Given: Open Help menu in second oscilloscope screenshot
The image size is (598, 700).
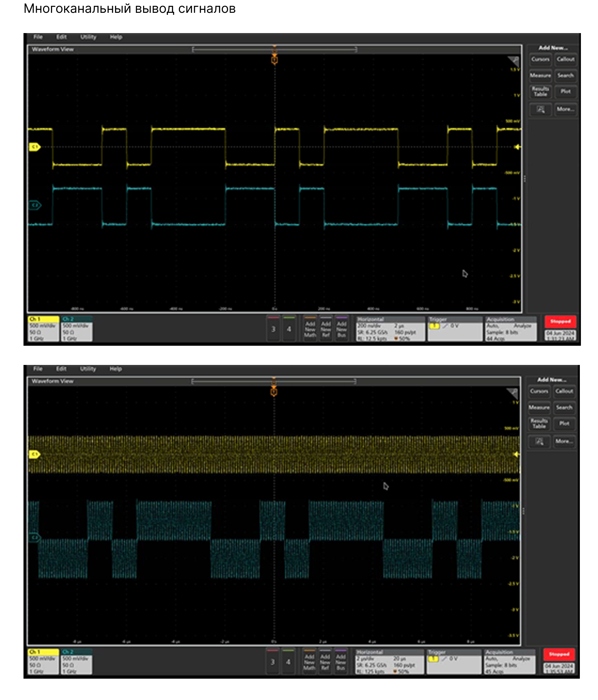Looking at the screenshot, I should [x=116, y=369].
